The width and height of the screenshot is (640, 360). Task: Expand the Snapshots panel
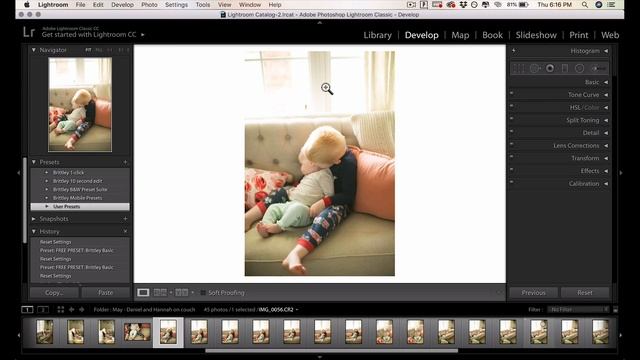pyautogui.click(x=34, y=219)
